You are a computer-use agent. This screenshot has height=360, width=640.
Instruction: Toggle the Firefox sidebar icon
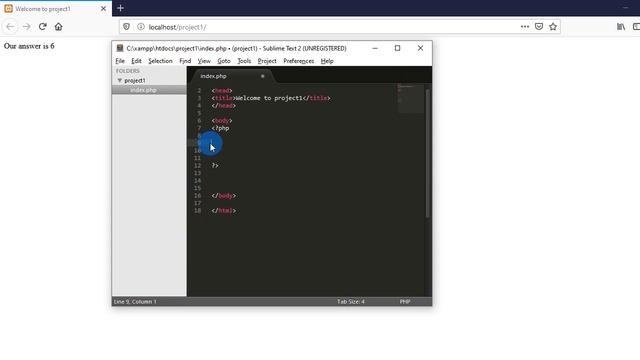(x=636, y=27)
